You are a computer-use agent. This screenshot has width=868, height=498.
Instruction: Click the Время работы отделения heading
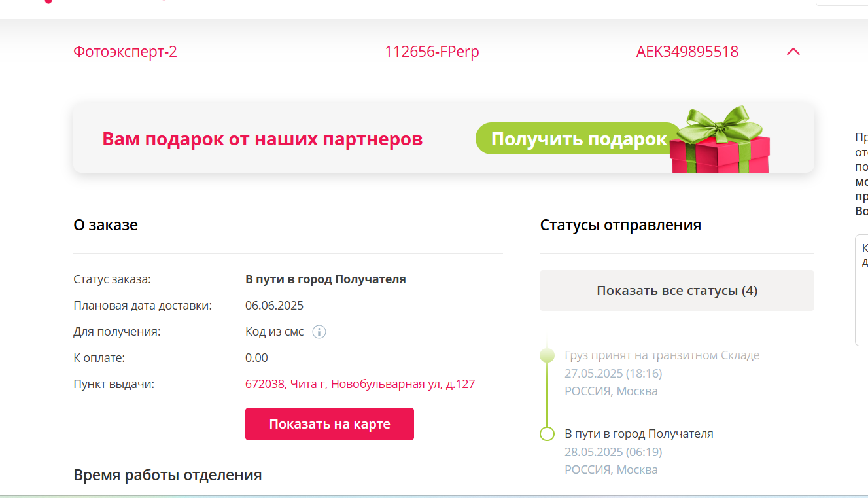pos(167,475)
